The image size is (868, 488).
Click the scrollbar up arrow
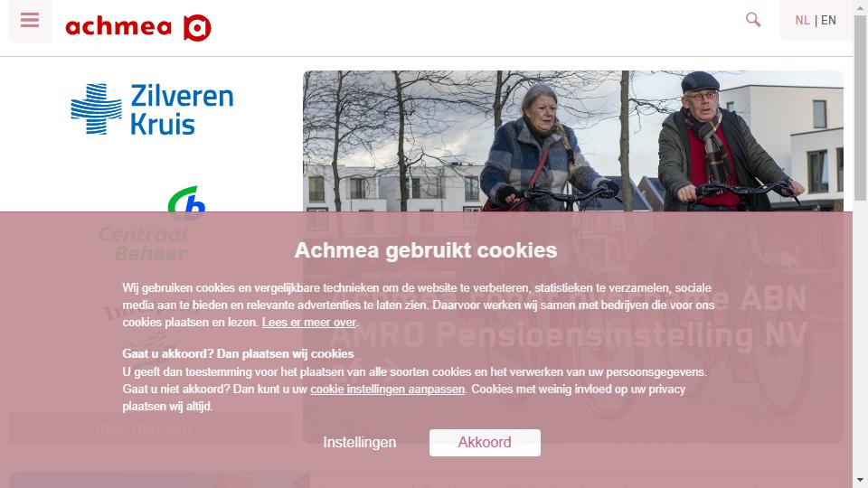(x=860, y=5)
